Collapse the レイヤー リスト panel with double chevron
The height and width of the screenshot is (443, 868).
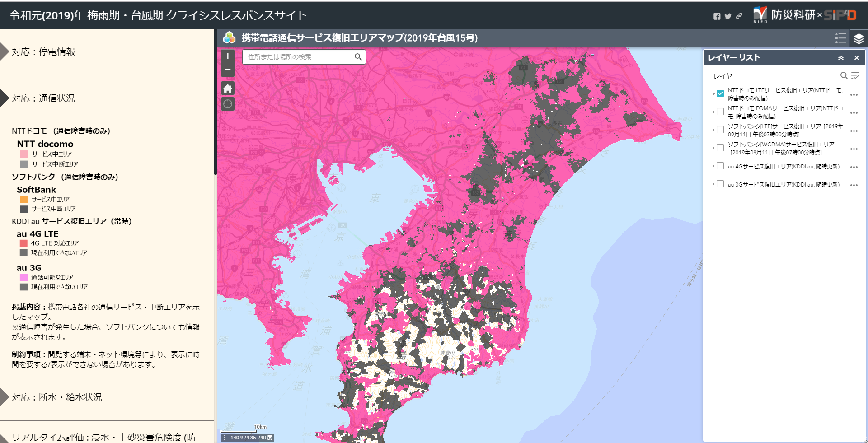(841, 58)
